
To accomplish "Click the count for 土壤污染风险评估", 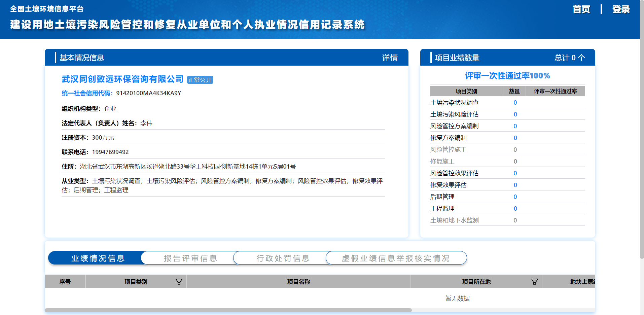I will pyautogui.click(x=515, y=114).
